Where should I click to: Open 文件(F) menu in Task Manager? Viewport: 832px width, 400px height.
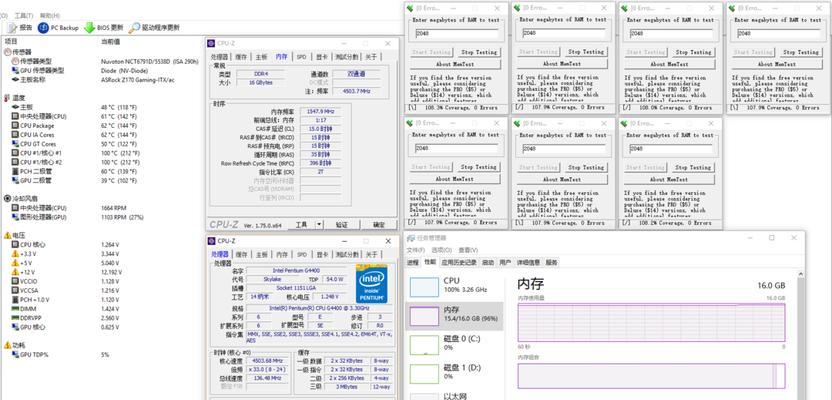click(417, 250)
